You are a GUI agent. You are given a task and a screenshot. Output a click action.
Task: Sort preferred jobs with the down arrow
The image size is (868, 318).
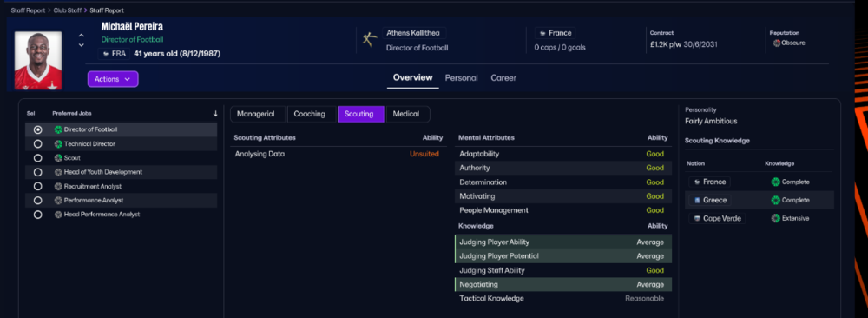coord(215,114)
